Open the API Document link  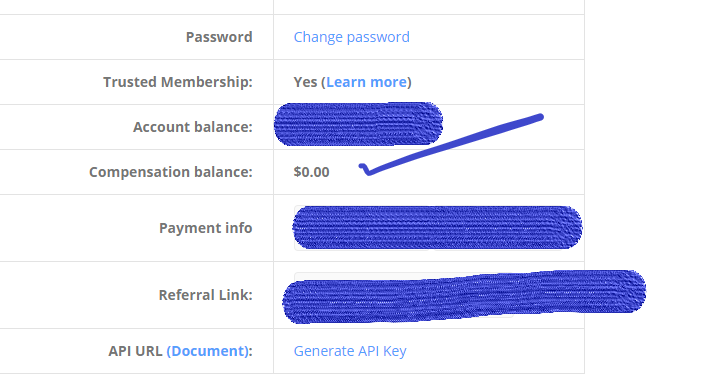tap(207, 351)
